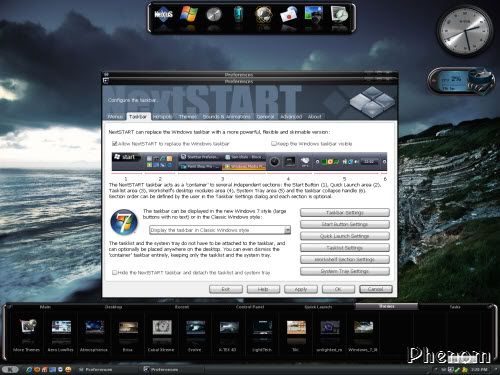Open the Display the taskbar style dropdown
The height and width of the screenshot is (375, 500).
220,230
